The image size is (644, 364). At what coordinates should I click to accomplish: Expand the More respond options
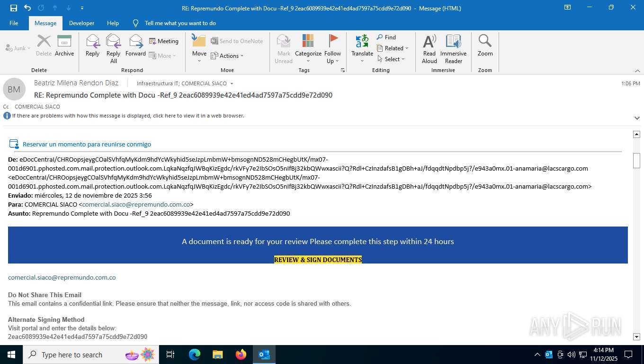162,56
